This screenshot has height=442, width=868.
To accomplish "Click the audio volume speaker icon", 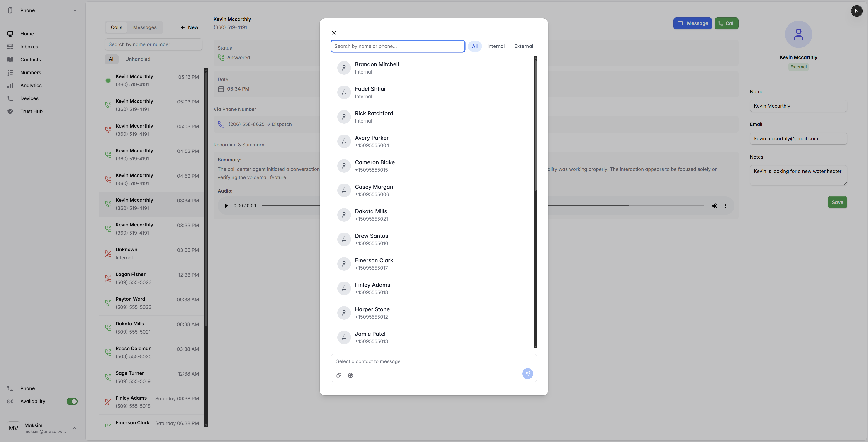I will pos(714,206).
